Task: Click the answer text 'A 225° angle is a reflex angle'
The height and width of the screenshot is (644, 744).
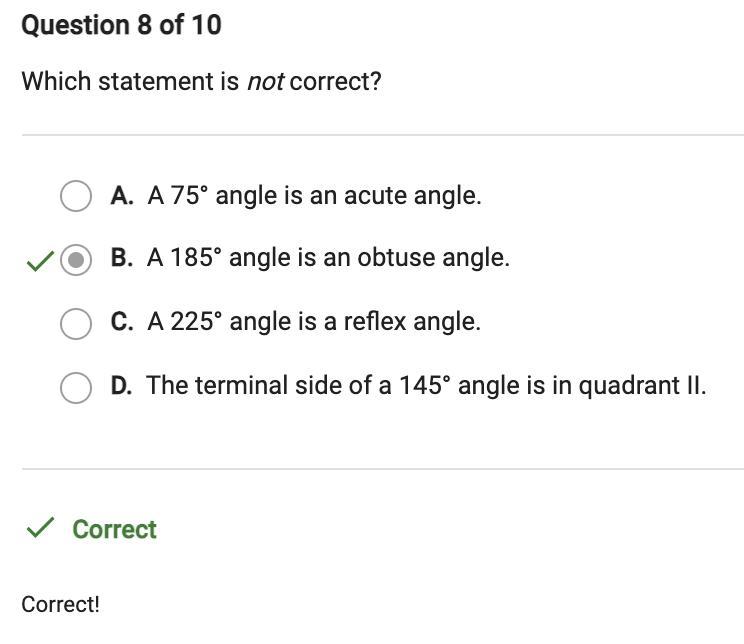Action: point(314,322)
